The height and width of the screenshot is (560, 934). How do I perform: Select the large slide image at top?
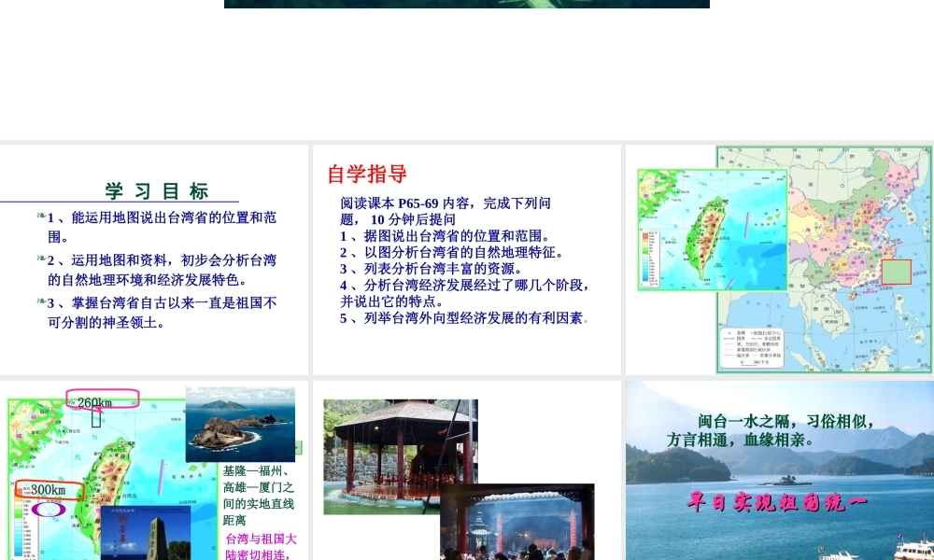click(466, 4)
